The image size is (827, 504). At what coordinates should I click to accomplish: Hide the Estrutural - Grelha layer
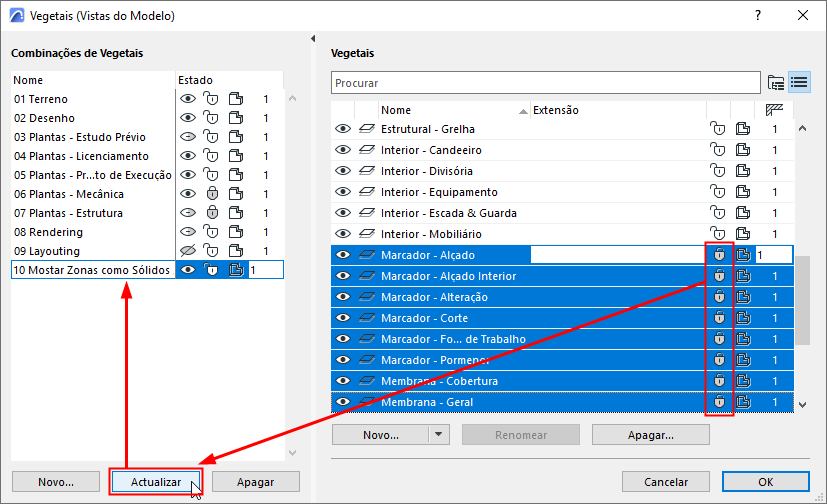(343, 129)
